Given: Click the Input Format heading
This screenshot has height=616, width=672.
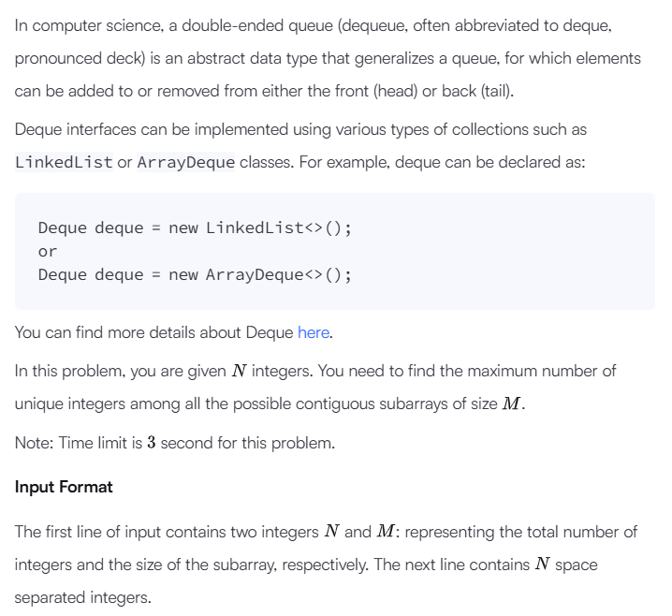Looking at the screenshot, I should pyautogui.click(x=64, y=487).
